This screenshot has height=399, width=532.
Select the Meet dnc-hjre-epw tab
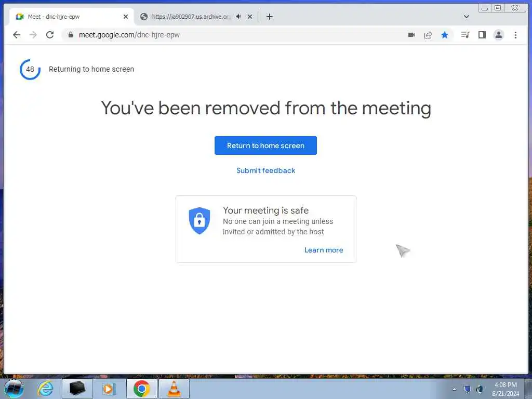coord(71,17)
